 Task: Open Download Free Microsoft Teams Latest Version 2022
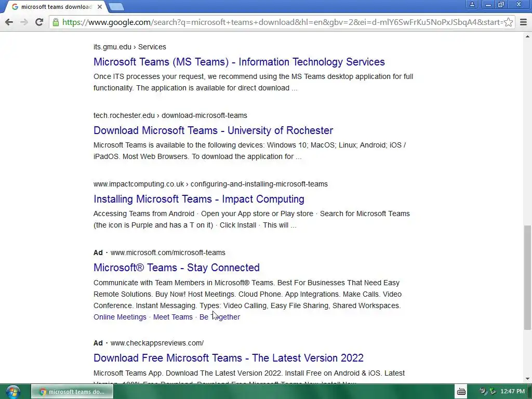[229, 357]
